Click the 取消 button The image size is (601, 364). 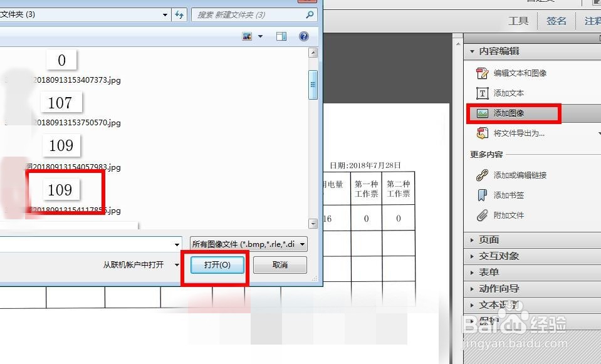280,265
